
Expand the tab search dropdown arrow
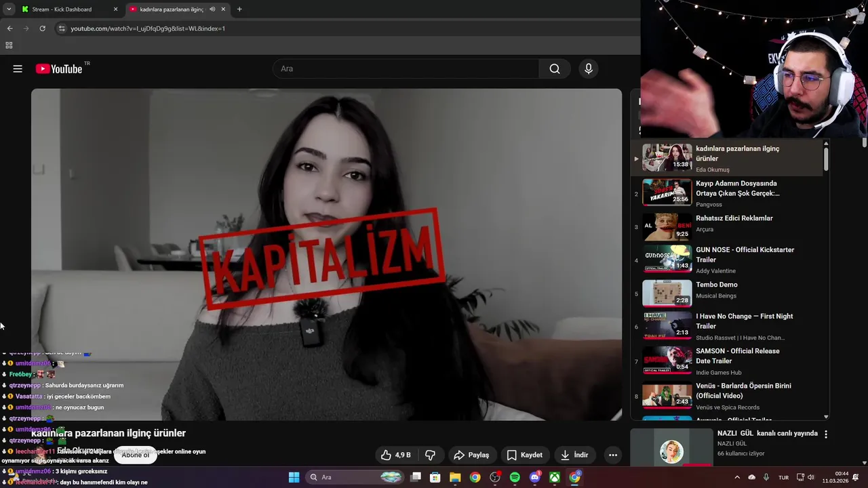(x=9, y=9)
